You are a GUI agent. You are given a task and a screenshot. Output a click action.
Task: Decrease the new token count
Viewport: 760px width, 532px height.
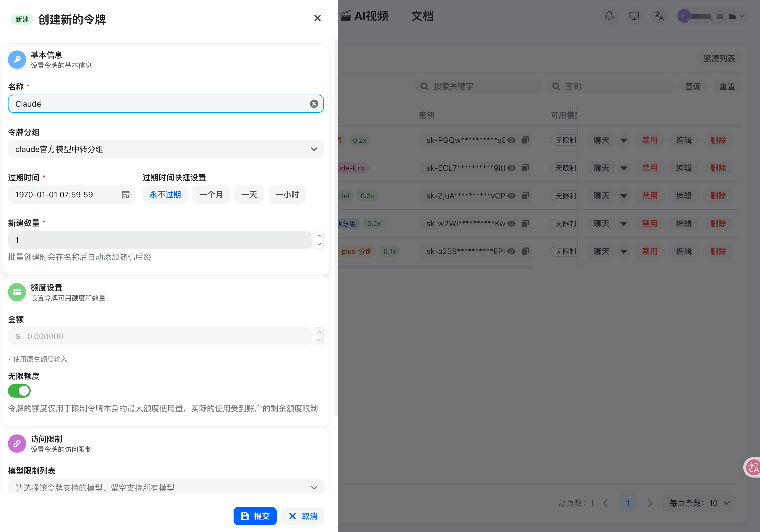(319, 244)
